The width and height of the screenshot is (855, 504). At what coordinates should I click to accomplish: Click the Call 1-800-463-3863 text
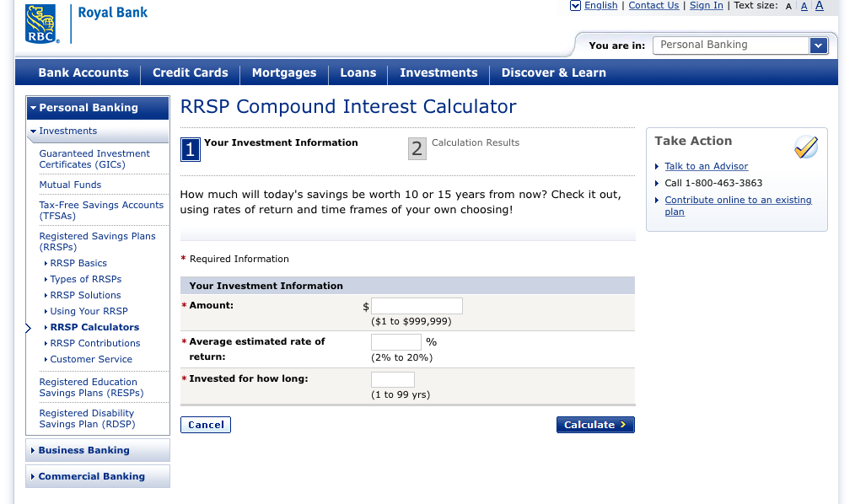click(713, 183)
